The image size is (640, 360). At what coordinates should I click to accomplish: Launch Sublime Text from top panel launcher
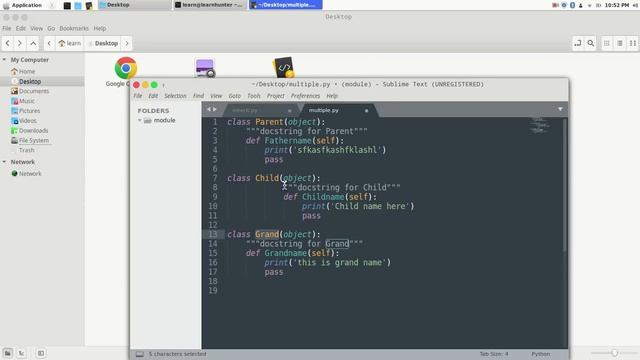click(x=89, y=5)
